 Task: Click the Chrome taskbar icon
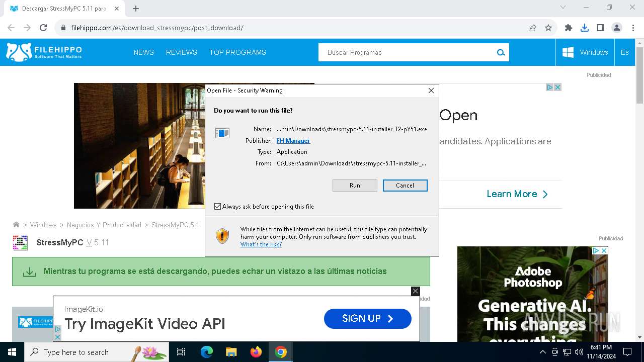pos(281,352)
